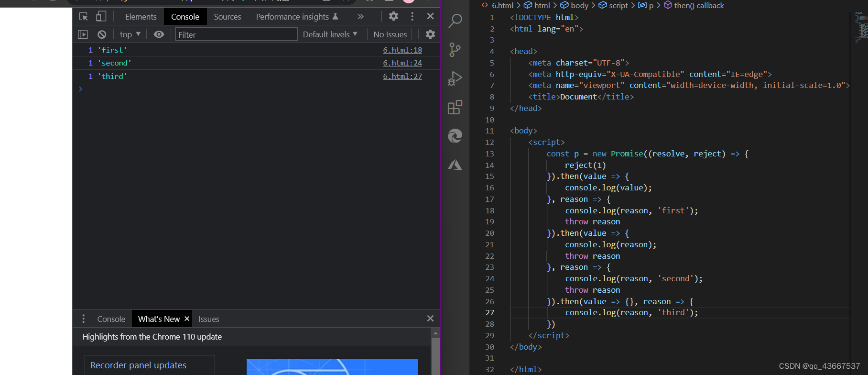Viewport: 868px width, 375px height.
Task: Click the editor minimap
Action: click(861, 26)
